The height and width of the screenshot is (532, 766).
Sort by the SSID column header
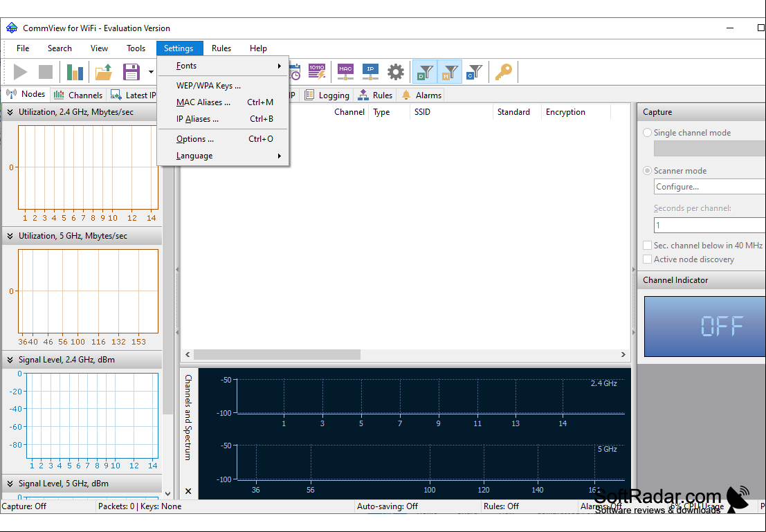[x=451, y=112]
